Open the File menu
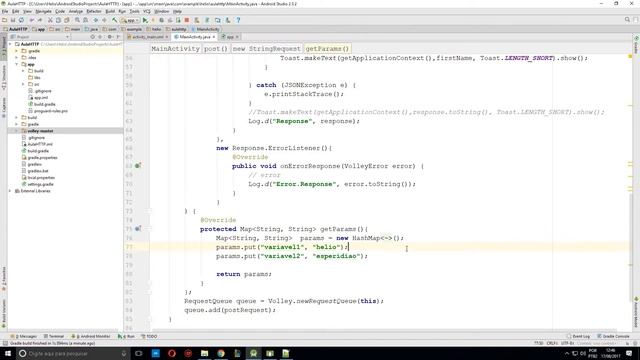 [5, 11]
